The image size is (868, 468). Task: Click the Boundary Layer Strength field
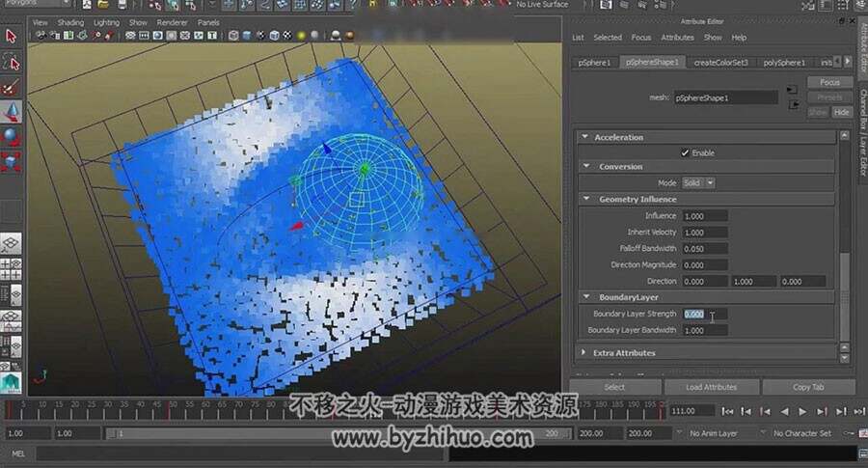[705, 314]
